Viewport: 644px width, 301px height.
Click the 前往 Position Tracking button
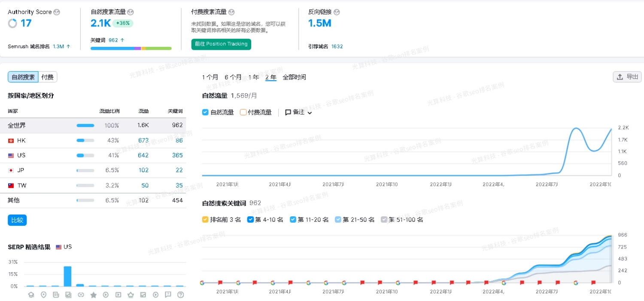221,44
